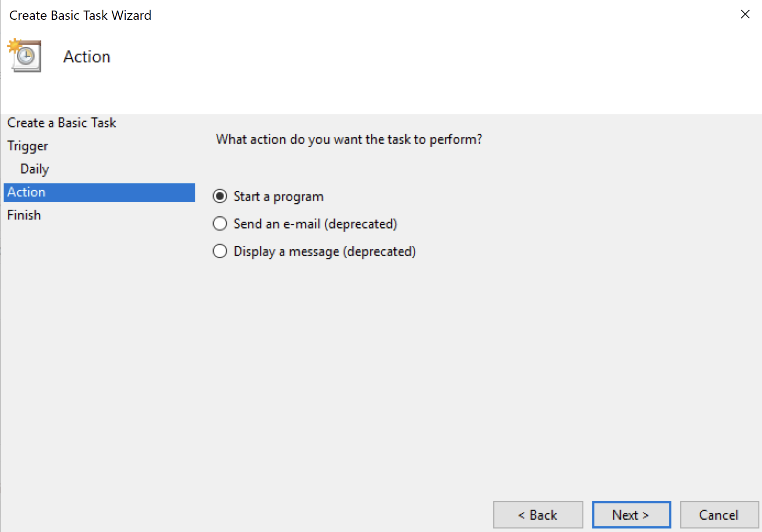Jump to the Trigger step
Image resolution: width=762 pixels, height=532 pixels.
[x=28, y=146]
